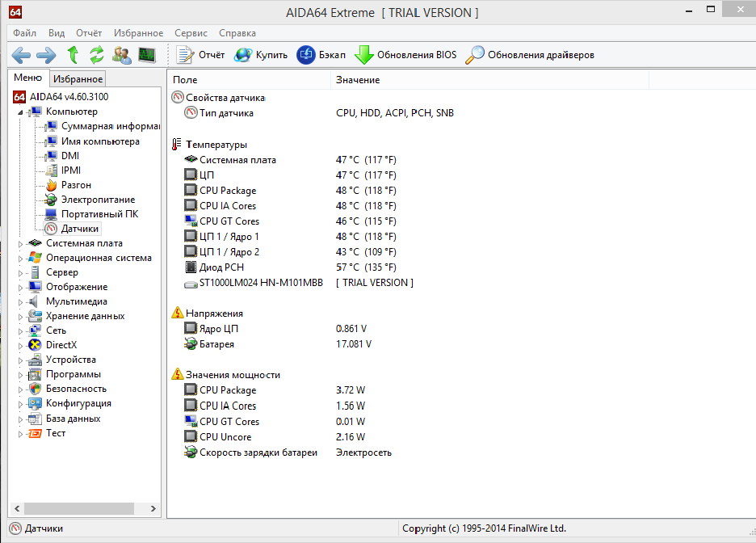Expand the Мультимедиа tree node

(20, 302)
